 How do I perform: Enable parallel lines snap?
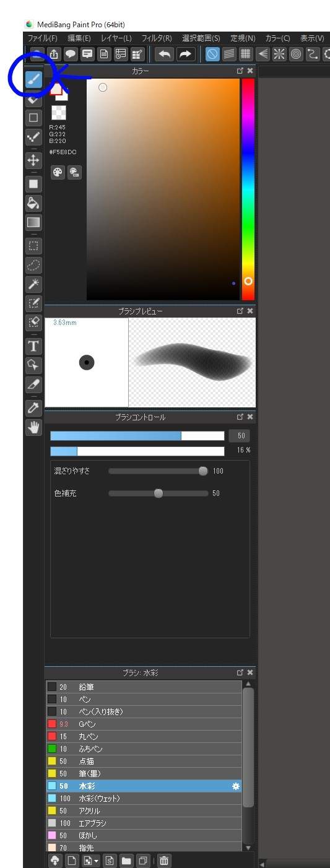pyautogui.click(x=229, y=54)
